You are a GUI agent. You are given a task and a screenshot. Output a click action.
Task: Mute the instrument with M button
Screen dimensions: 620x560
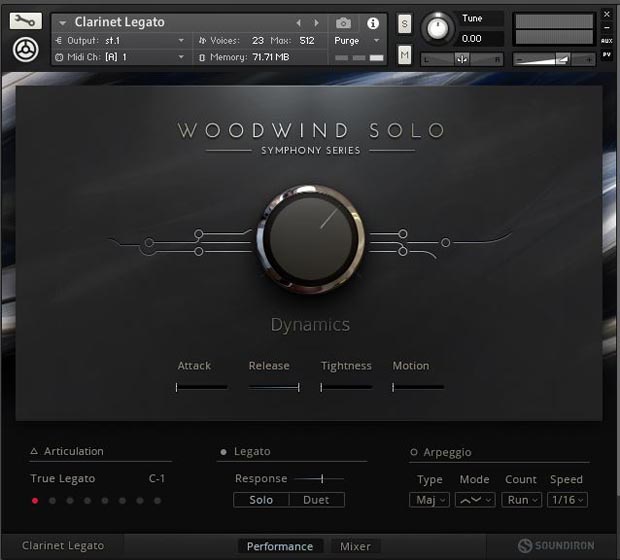[404, 56]
